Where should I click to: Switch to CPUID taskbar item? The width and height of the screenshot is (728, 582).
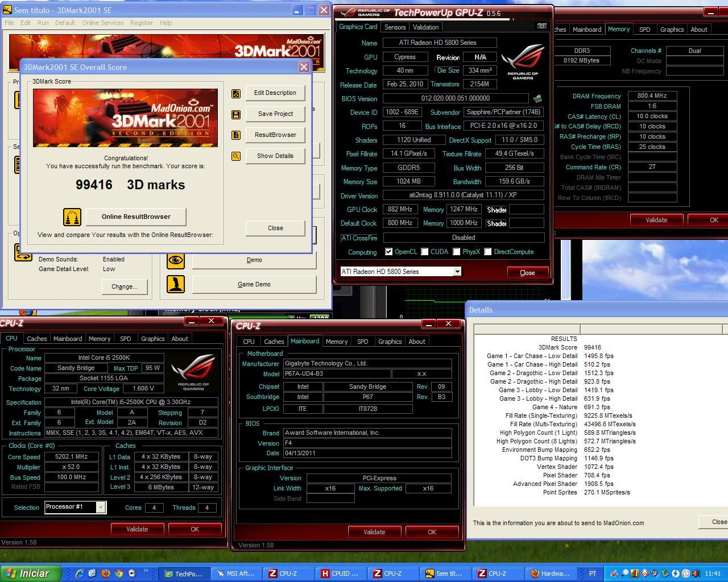[x=341, y=573]
